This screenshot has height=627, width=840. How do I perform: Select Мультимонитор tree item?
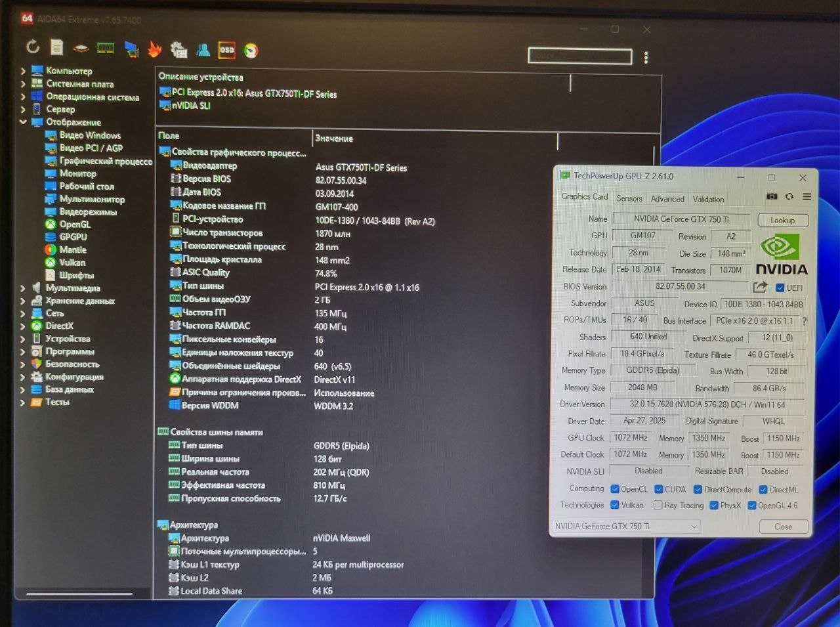coord(91,199)
